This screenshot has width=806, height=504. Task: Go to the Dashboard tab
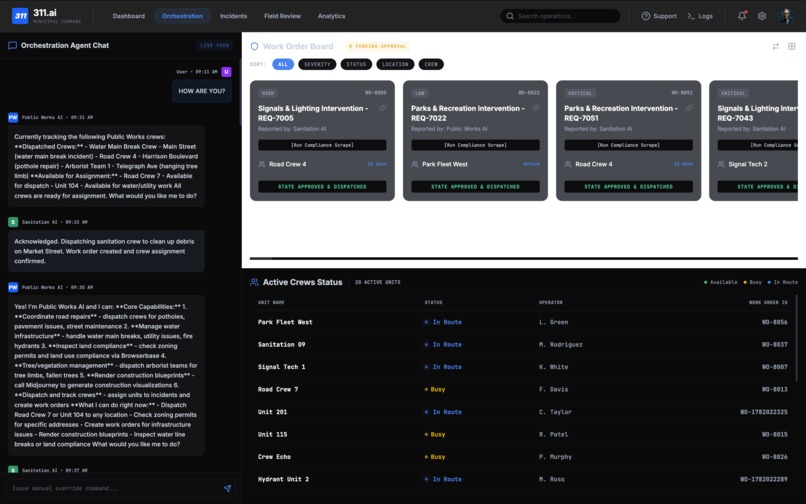[129, 16]
